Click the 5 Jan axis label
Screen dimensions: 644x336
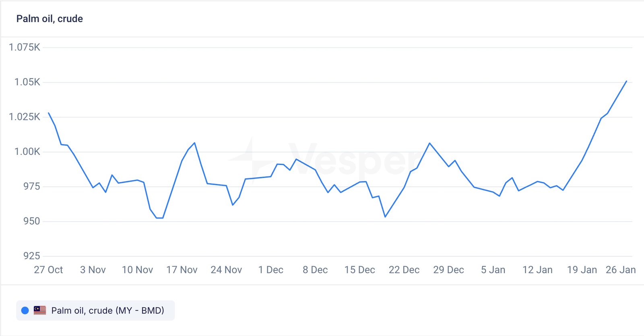click(493, 270)
